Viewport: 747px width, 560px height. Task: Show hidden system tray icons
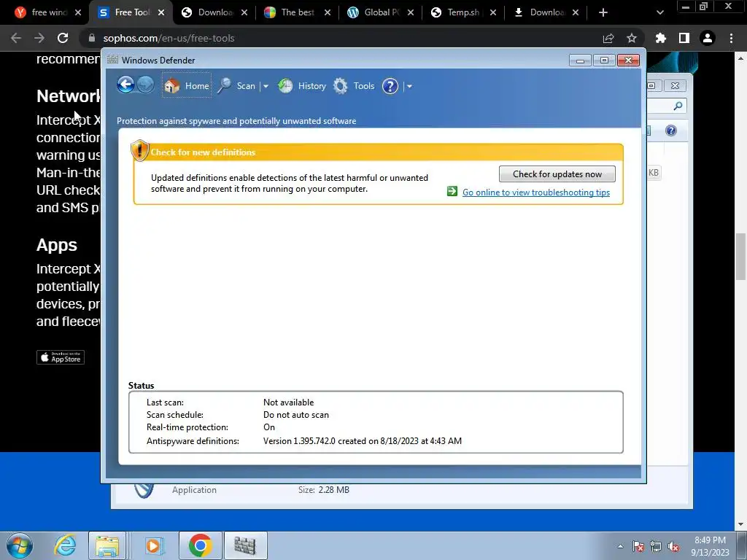tap(620, 546)
